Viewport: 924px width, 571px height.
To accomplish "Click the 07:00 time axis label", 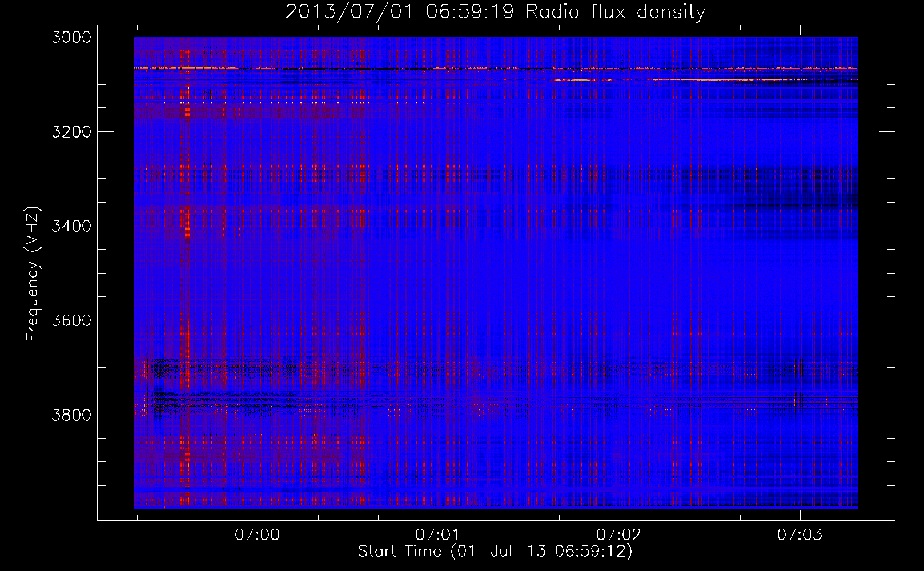I will [x=258, y=534].
